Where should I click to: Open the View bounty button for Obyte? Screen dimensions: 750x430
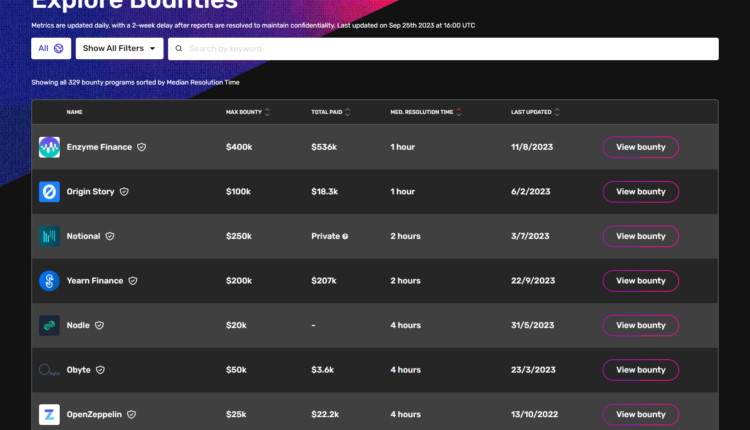pyautogui.click(x=640, y=370)
